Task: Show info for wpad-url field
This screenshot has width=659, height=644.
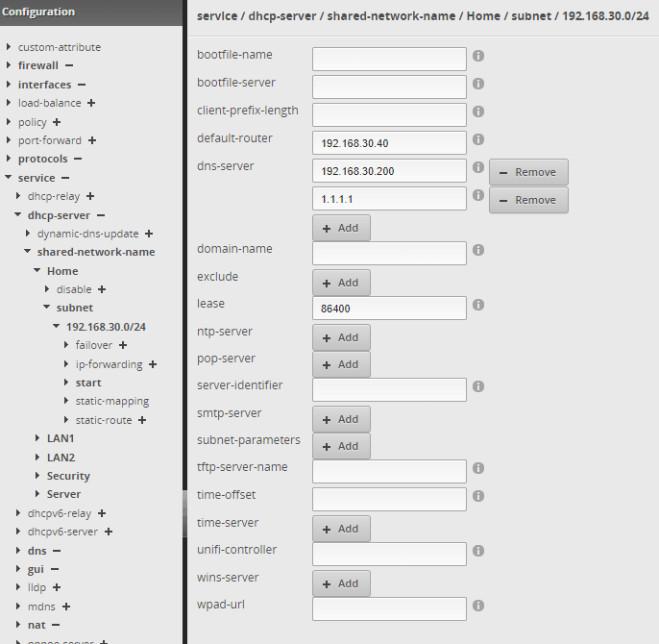Action: (478, 606)
